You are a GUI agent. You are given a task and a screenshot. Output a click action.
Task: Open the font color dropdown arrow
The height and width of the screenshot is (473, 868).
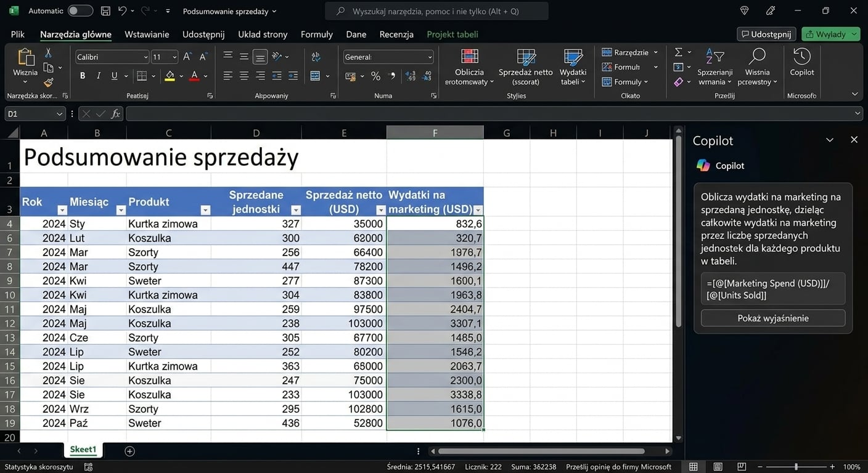206,76
